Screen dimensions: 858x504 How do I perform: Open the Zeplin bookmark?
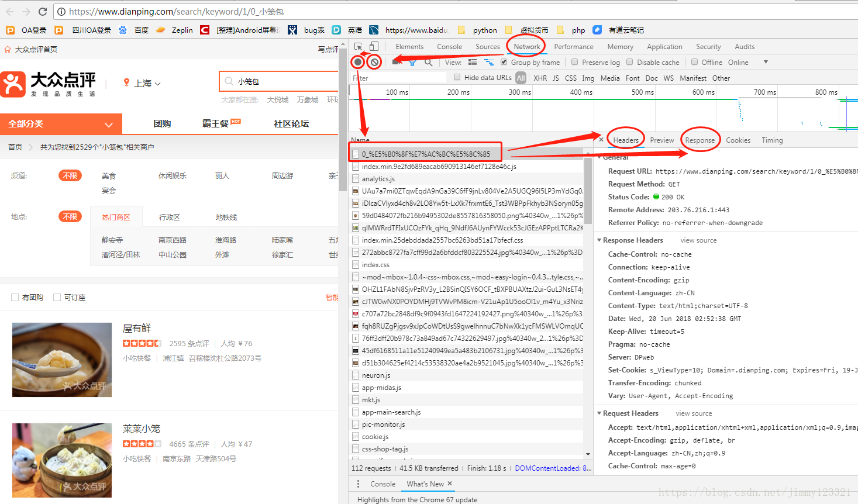(174, 30)
